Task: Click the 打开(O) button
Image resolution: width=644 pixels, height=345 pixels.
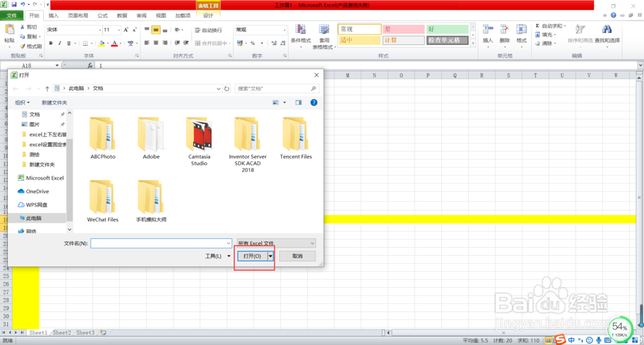Action: click(x=252, y=256)
